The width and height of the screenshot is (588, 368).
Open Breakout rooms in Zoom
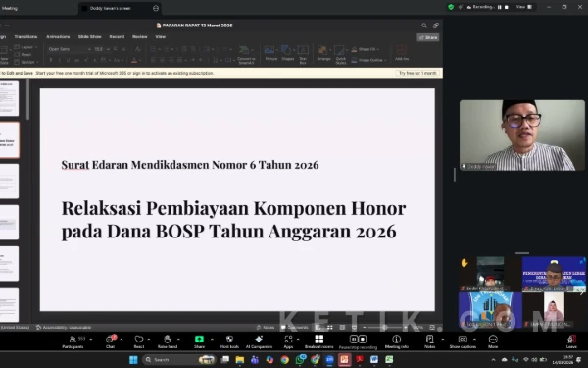(319, 342)
